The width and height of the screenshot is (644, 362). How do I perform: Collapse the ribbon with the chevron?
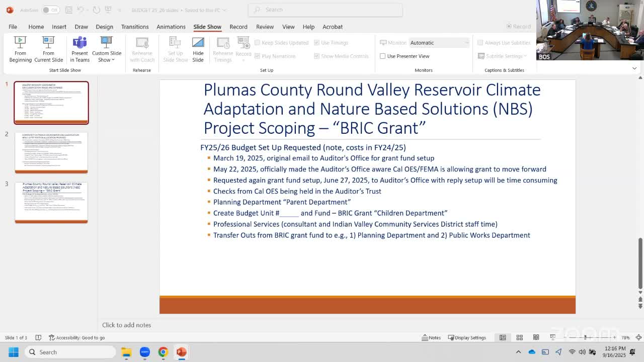[634, 68]
